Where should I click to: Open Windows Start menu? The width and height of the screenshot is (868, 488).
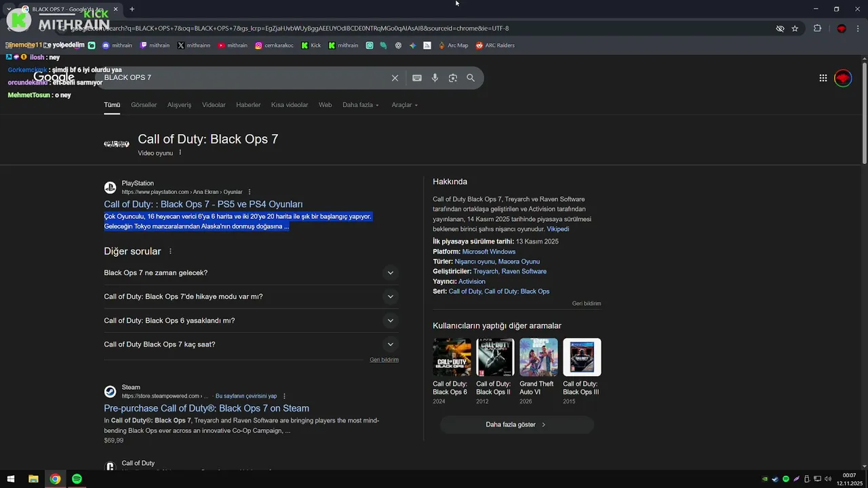coord(12,479)
